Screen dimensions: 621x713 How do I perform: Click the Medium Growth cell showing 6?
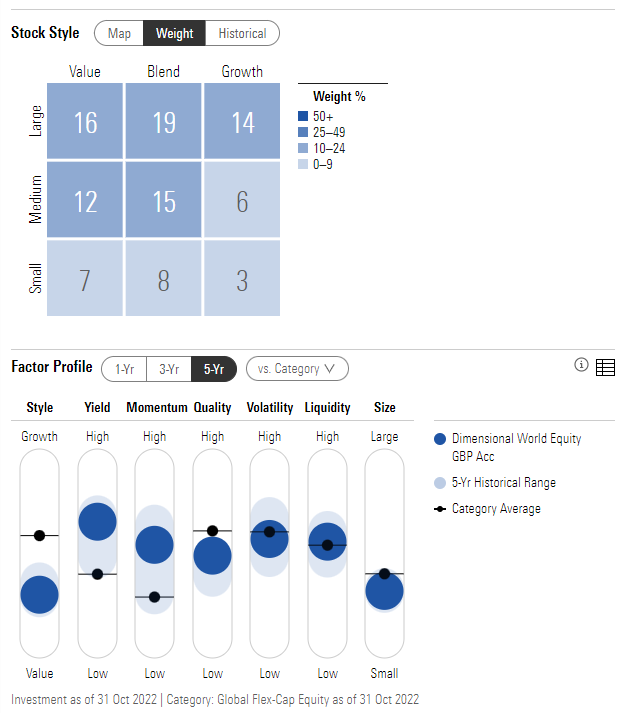[242, 200]
